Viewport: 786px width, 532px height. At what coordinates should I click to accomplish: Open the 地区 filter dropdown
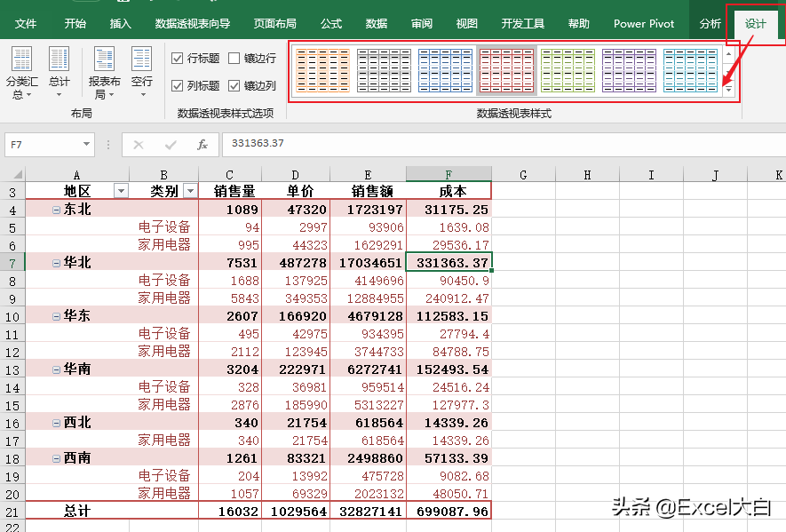pyautogui.click(x=121, y=191)
